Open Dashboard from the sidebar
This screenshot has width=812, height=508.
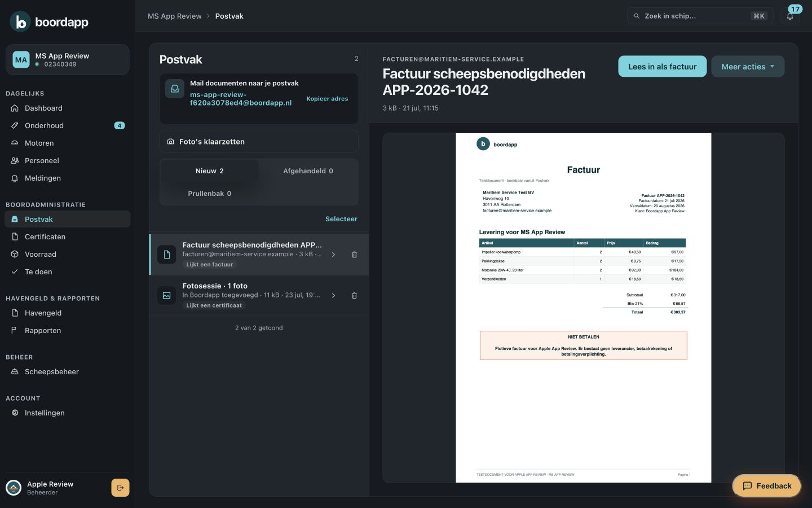[68, 108]
